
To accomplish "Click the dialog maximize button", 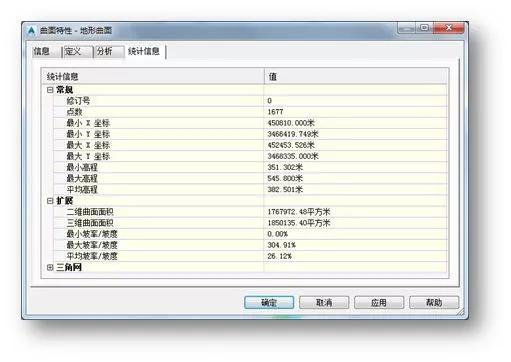I will [x=424, y=28].
